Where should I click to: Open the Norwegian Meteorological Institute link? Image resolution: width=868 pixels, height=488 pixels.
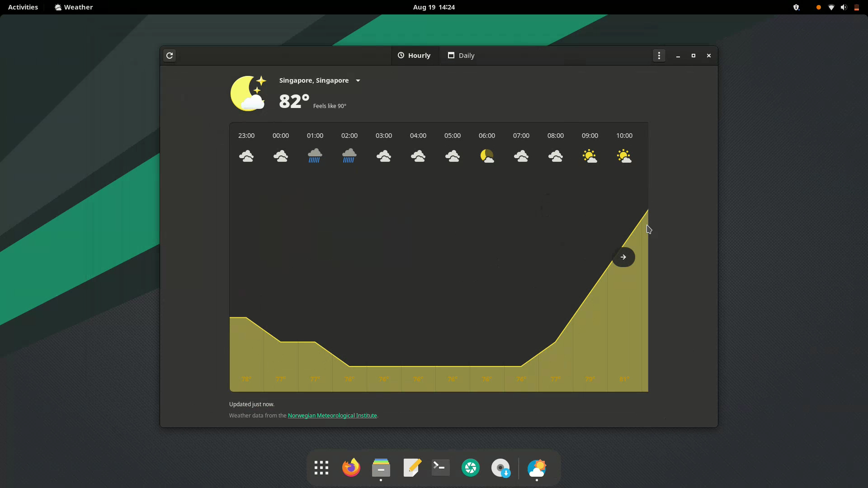(x=332, y=416)
